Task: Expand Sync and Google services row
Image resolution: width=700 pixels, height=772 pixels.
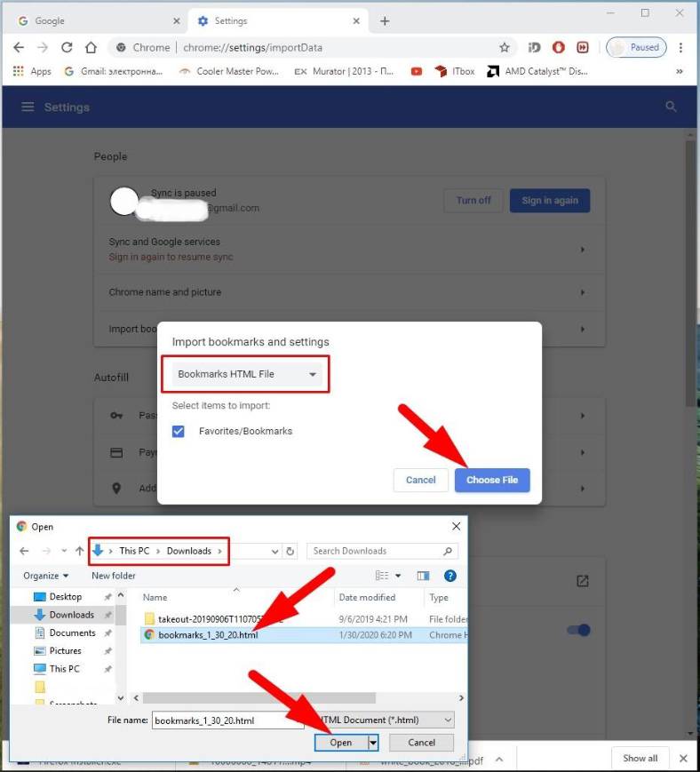Action: pyautogui.click(x=349, y=249)
